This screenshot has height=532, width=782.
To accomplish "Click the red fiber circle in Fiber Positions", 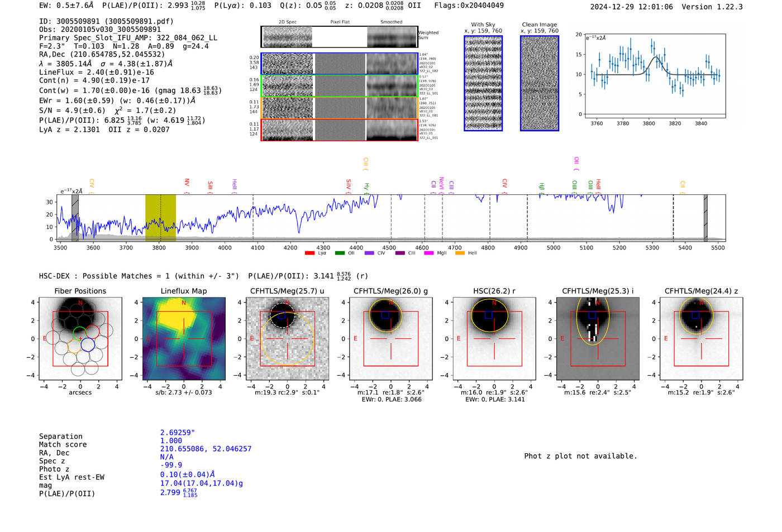I will click(92, 332).
